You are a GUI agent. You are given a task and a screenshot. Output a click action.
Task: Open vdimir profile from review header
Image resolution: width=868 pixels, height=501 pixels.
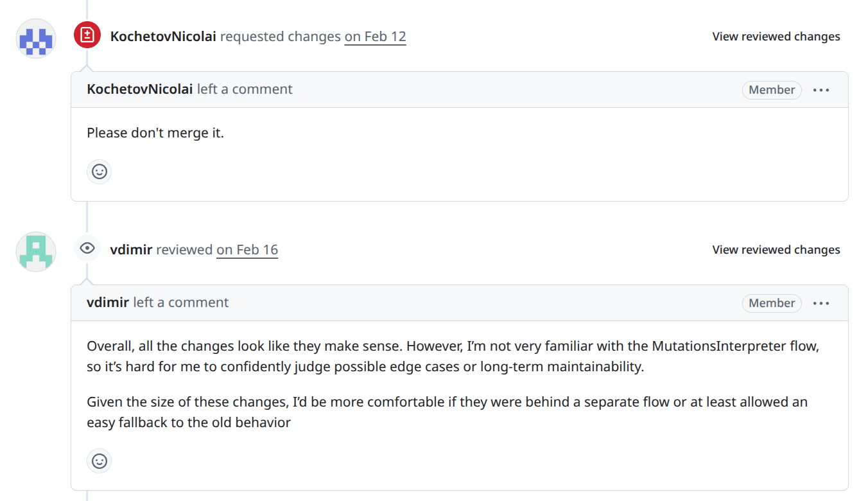(131, 250)
